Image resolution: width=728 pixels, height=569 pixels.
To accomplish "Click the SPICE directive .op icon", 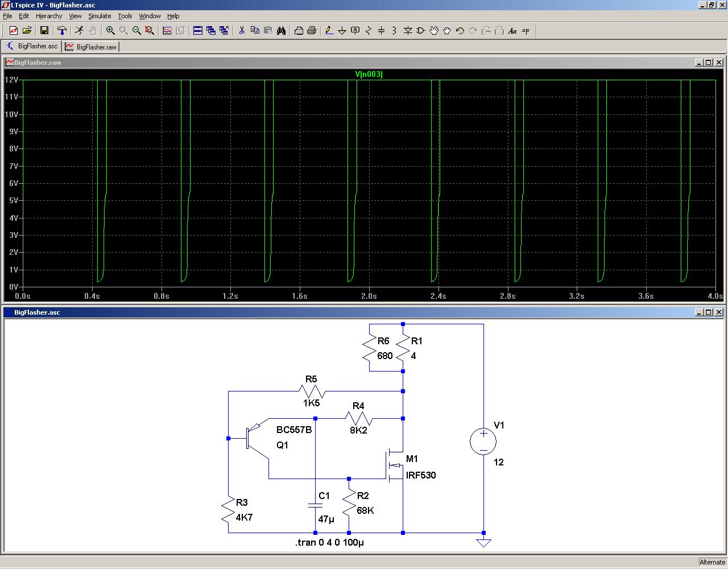I will (x=526, y=31).
